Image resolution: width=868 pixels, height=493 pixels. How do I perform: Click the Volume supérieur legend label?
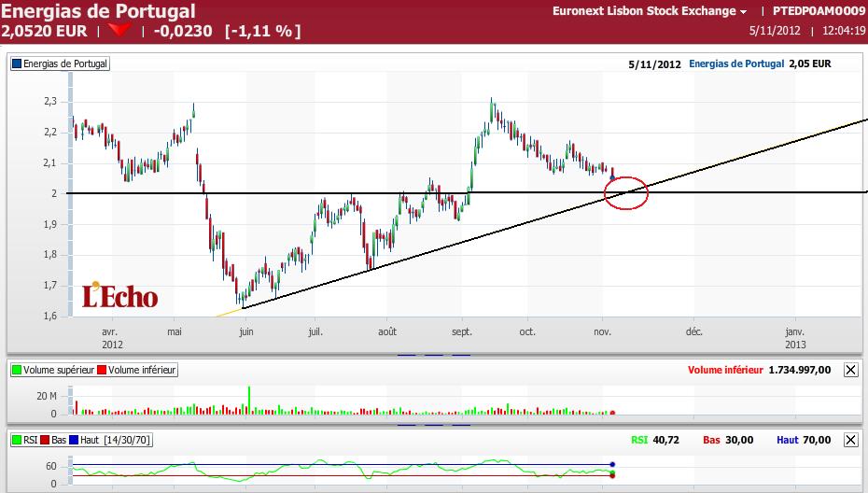pos(59,370)
